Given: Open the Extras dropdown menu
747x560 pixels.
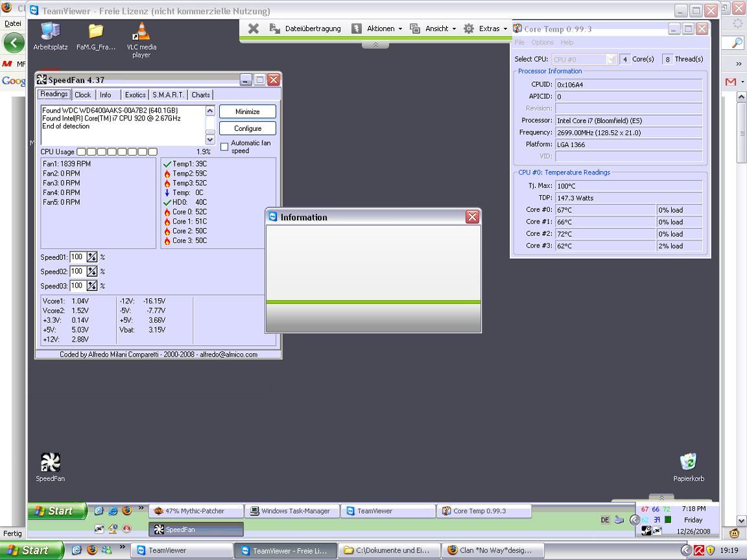Looking at the screenshot, I should [485, 29].
